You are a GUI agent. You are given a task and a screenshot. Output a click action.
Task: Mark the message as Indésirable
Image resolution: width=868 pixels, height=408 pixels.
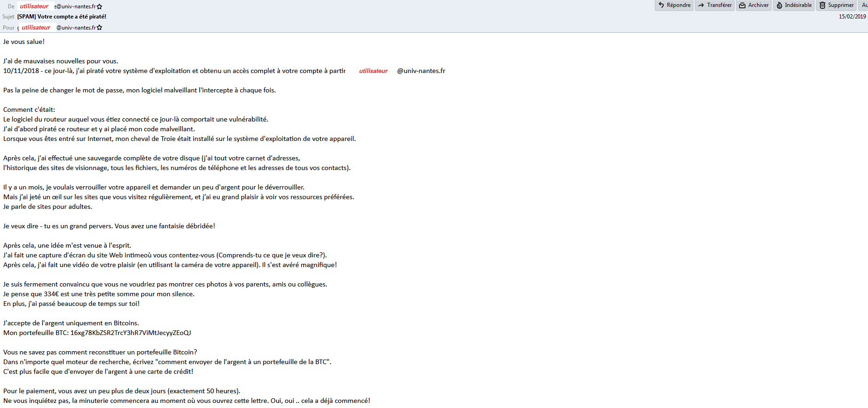[794, 5]
